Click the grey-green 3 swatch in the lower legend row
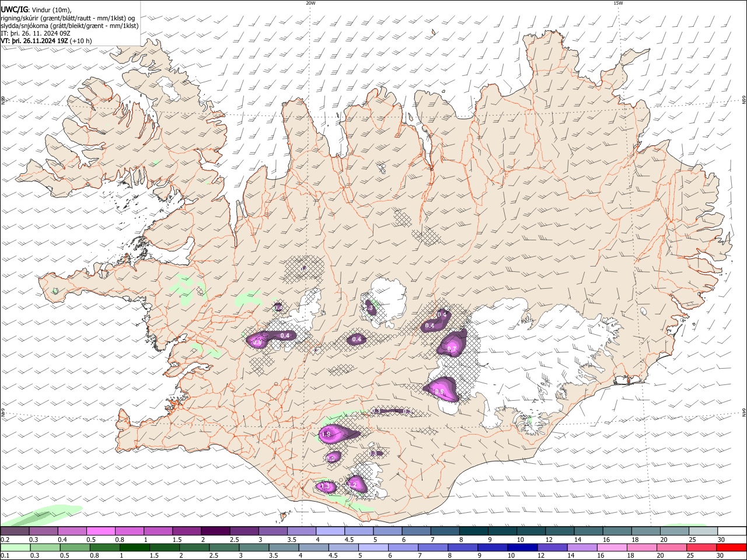This screenshot has width=747, height=560. (253, 548)
